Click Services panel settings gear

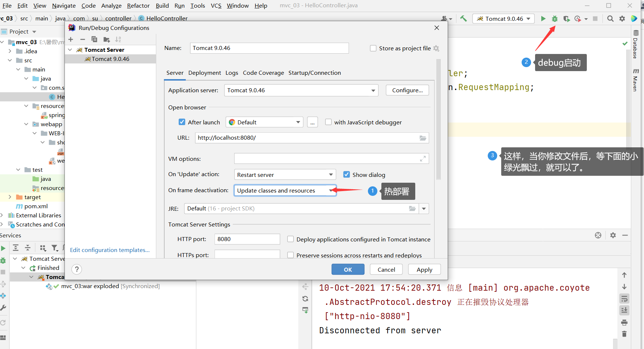[613, 235]
